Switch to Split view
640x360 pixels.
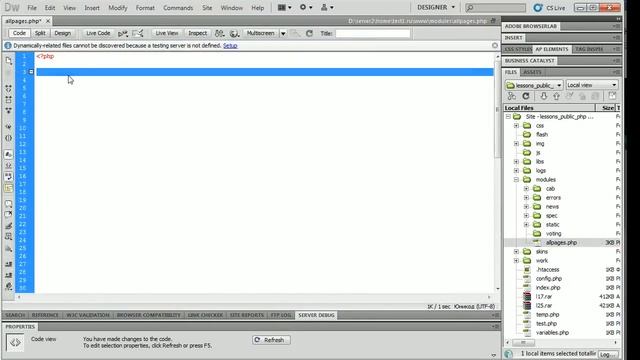click(40, 33)
